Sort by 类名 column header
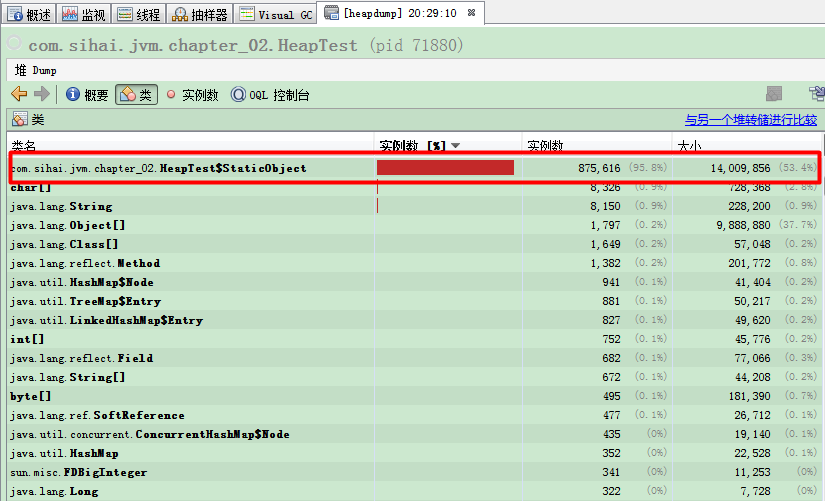825x501 pixels. pyautogui.click(x=190, y=145)
